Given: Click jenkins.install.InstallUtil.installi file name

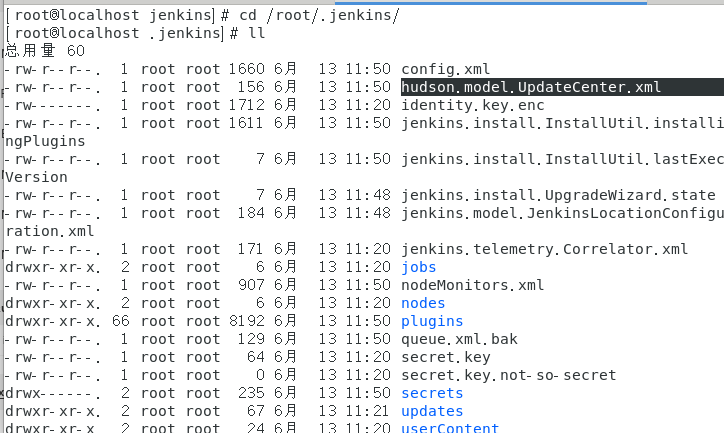Looking at the screenshot, I should tap(562, 123).
